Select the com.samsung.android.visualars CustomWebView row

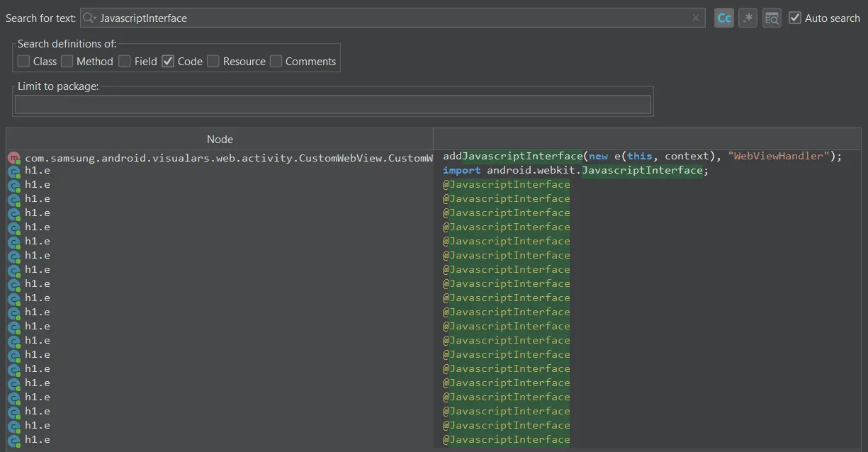[x=220, y=158]
